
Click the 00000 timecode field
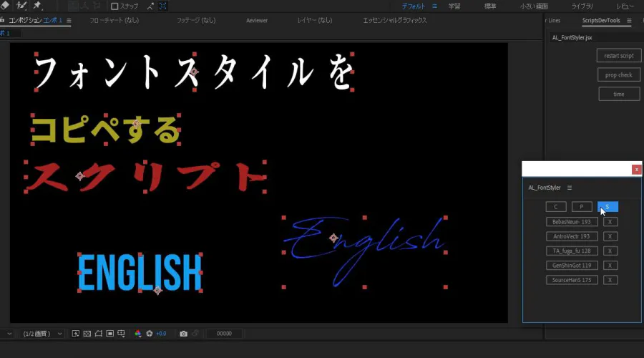coord(224,334)
